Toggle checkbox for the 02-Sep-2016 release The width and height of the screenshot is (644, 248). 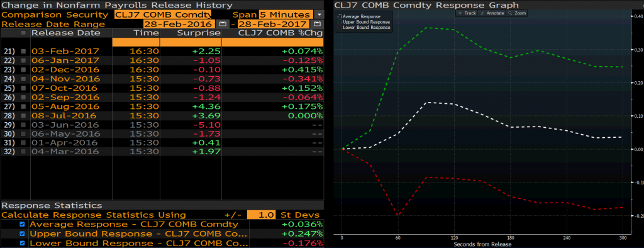[23, 97]
